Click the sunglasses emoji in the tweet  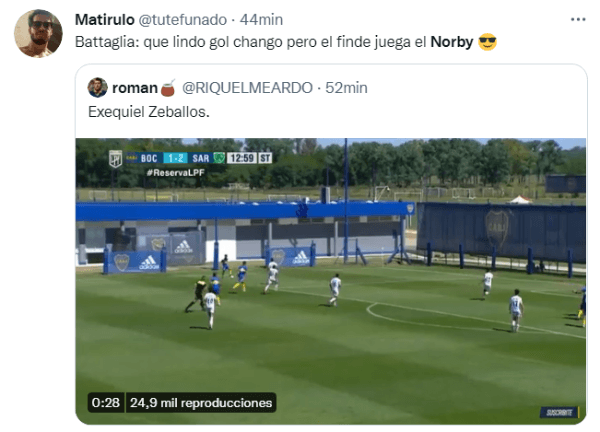point(488,42)
